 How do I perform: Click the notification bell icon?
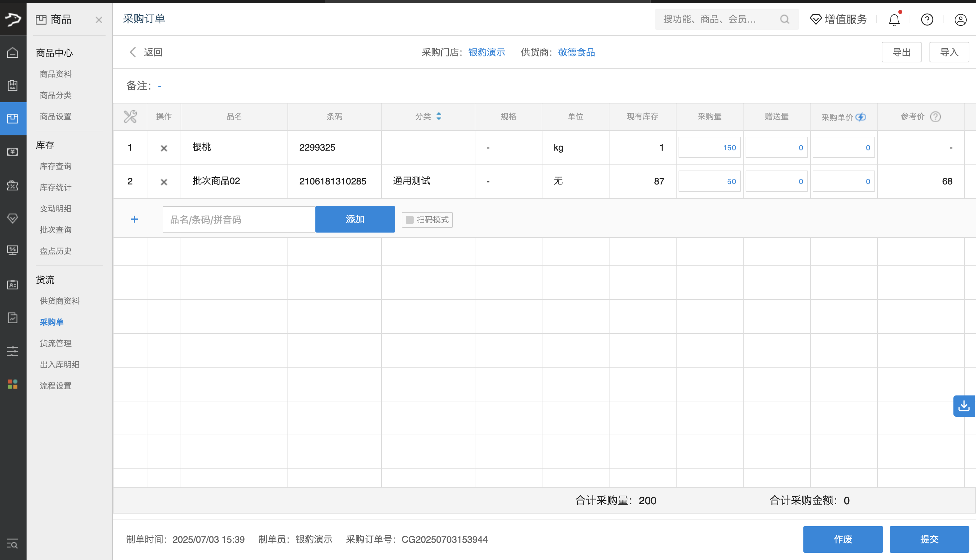[x=894, y=20]
